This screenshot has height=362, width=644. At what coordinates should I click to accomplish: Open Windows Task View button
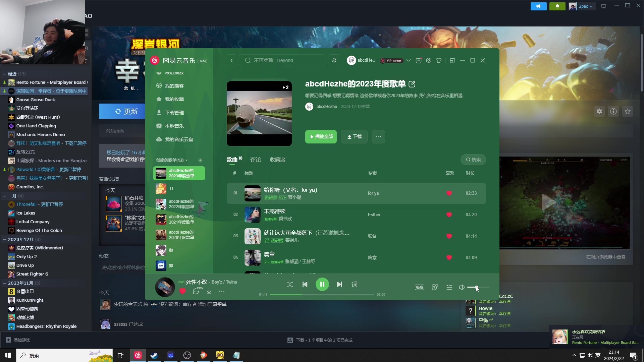click(121, 355)
